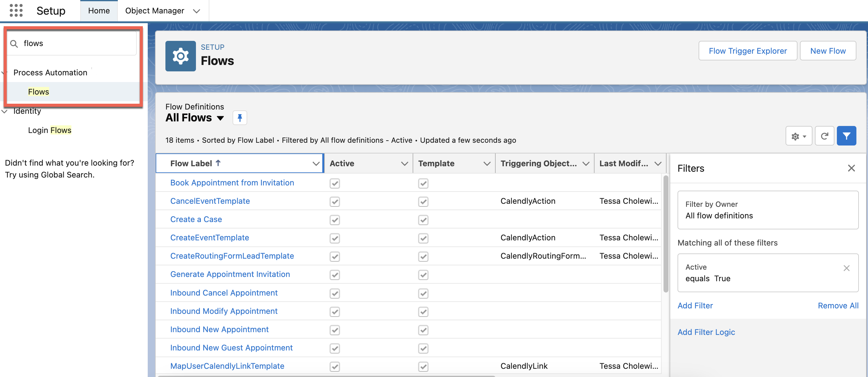Refresh the flow list
This screenshot has height=377, width=868.
[824, 136]
